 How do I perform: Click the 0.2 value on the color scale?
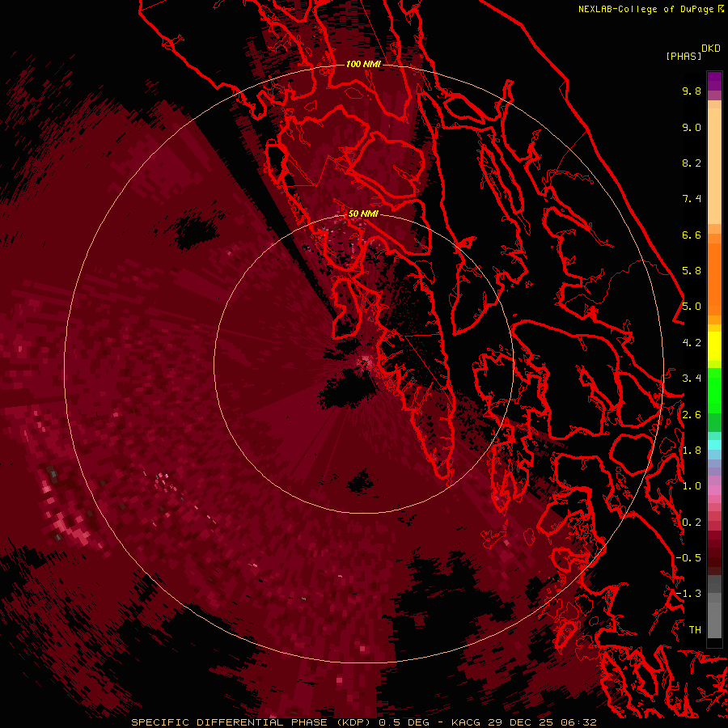tap(692, 523)
